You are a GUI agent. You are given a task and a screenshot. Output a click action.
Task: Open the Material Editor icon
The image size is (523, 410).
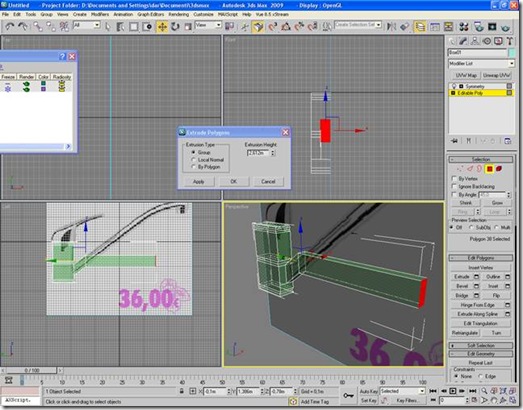tap(464, 26)
